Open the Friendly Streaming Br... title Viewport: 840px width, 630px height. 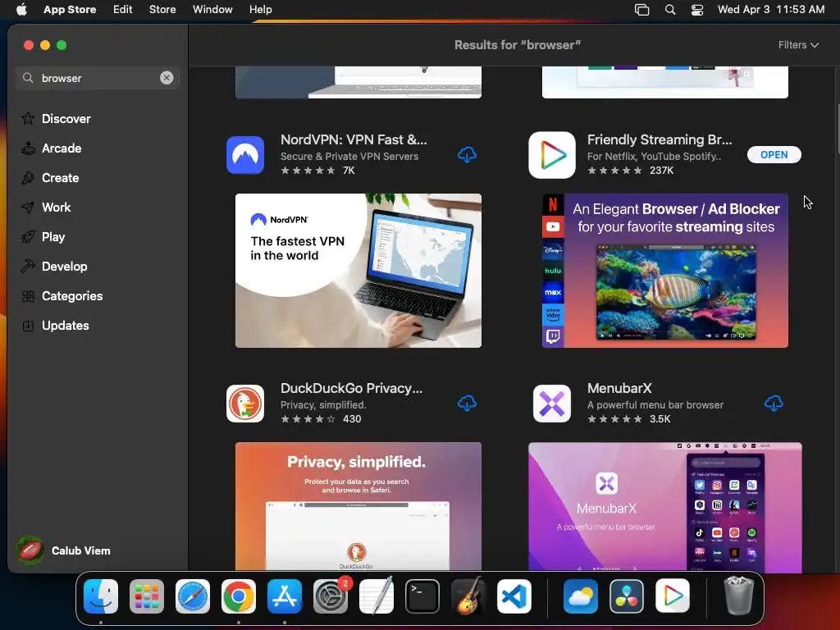click(x=660, y=139)
